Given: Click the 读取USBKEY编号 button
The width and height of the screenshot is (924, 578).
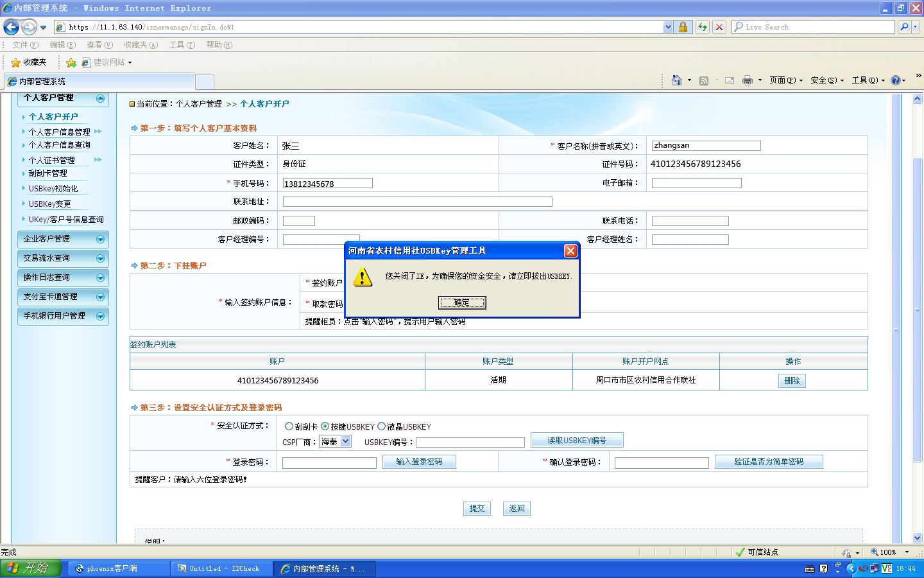Looking at the screenshot, I should [577, 441].
